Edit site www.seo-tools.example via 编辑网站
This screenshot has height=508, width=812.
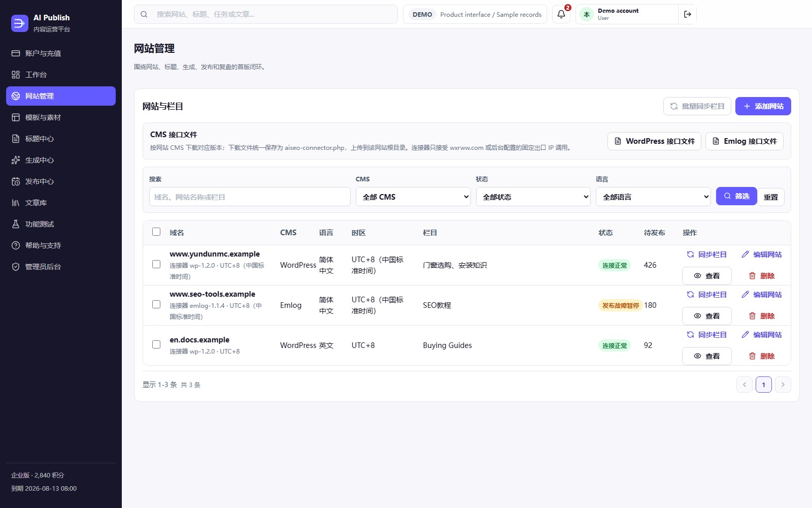[x=762, y=295]
